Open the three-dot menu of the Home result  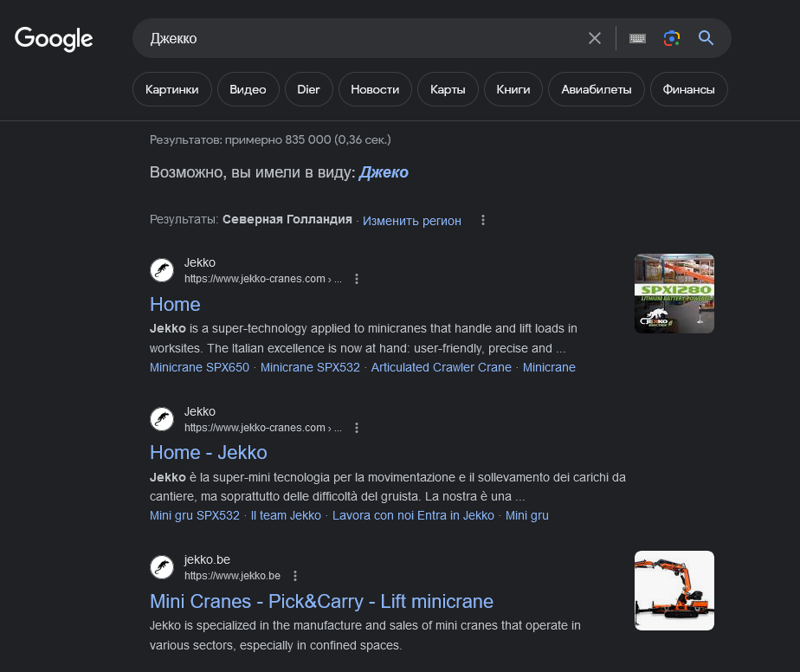coord(357,279)
